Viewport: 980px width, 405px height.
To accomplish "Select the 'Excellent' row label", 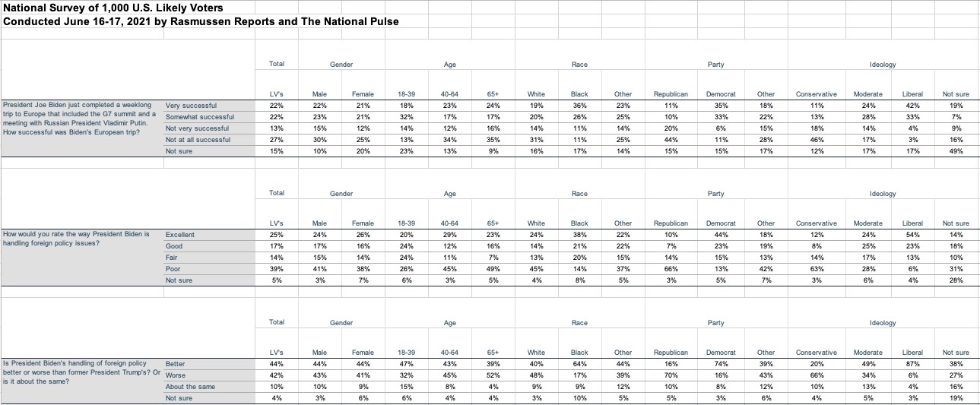I will [180, 235].
